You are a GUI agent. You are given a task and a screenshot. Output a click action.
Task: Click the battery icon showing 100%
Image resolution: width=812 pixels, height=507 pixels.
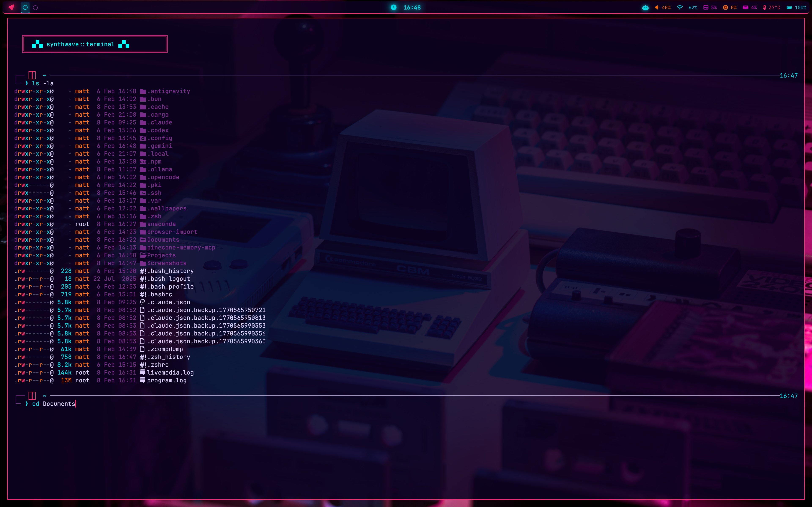pos(790,8)
